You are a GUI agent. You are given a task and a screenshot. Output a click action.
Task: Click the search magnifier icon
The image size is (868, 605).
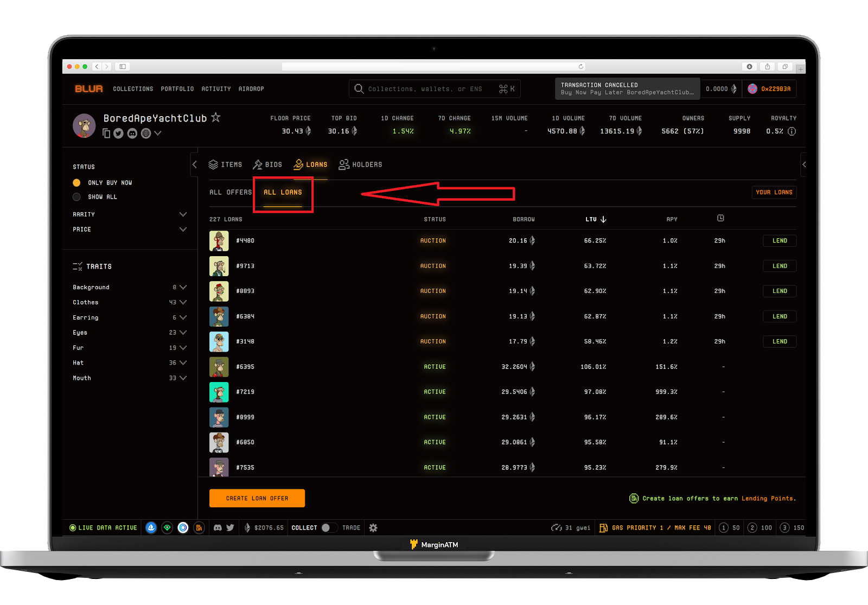359,88
